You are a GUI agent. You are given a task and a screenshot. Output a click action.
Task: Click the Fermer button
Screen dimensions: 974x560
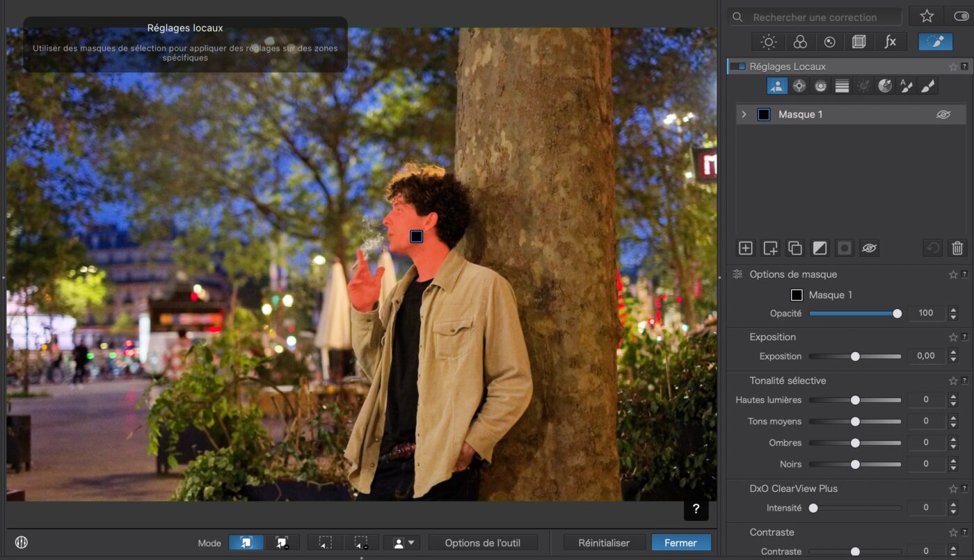(680, 543)
